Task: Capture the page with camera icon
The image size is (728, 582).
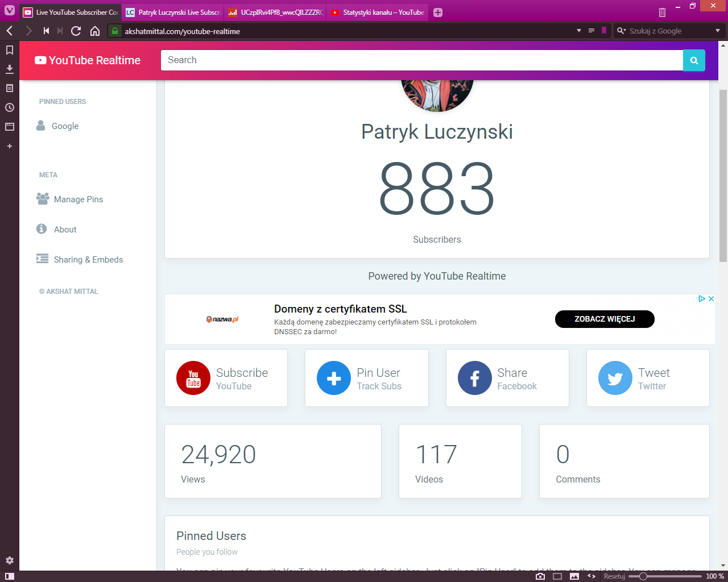Action: point(540,576)
